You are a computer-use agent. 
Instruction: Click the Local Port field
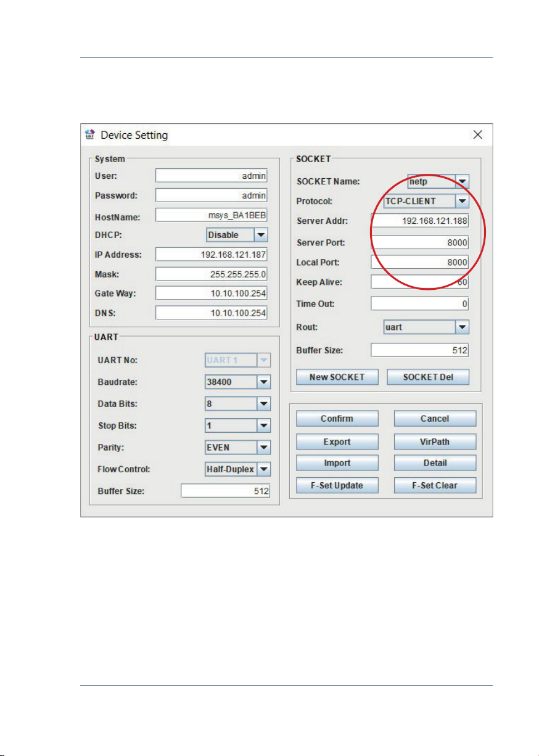point(420,263)
